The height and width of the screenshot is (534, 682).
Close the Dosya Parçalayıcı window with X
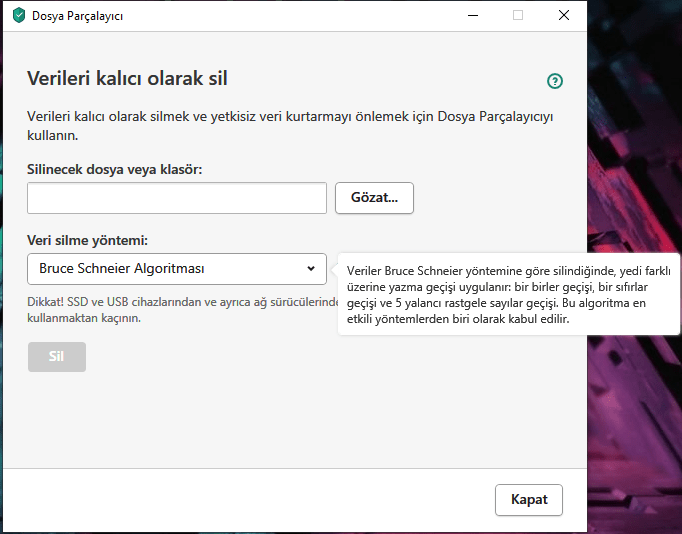[564, 16]
